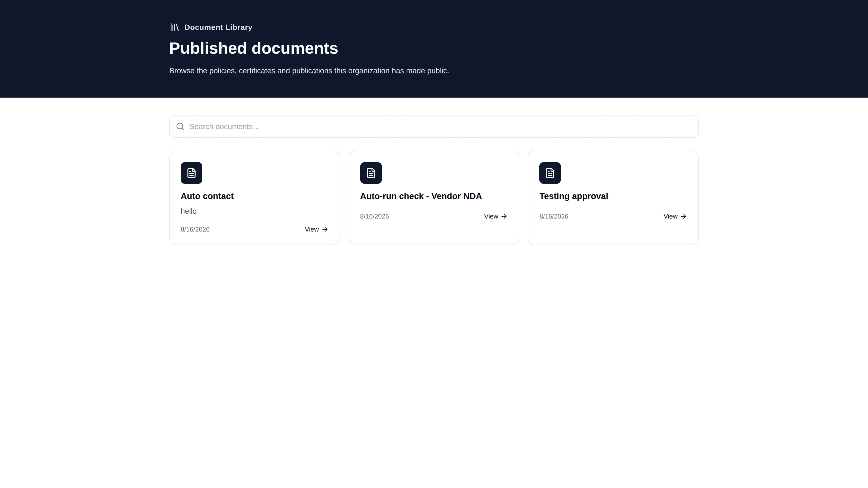Click the arrow icon on Vendor NDA card

pos(504,216)
